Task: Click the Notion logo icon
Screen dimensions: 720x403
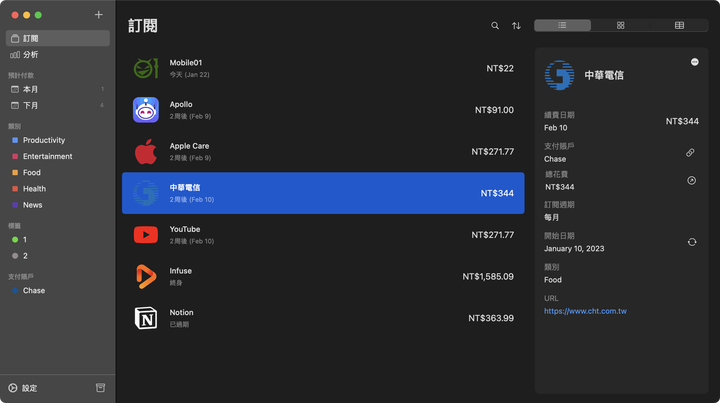Action: pos(146,318)
